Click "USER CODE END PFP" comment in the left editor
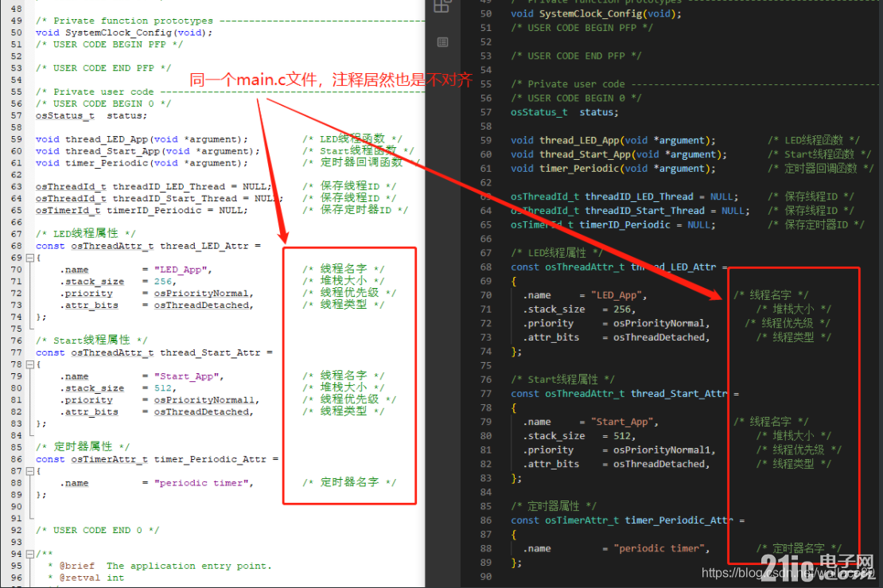This screenshot has width=883, height=588. (x=103, y=68)
